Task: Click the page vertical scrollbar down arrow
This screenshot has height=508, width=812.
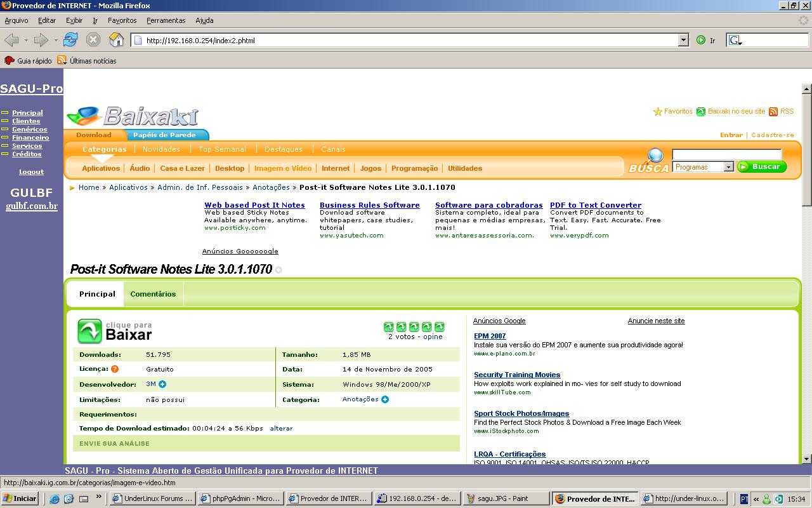Action: click(807, 459)
